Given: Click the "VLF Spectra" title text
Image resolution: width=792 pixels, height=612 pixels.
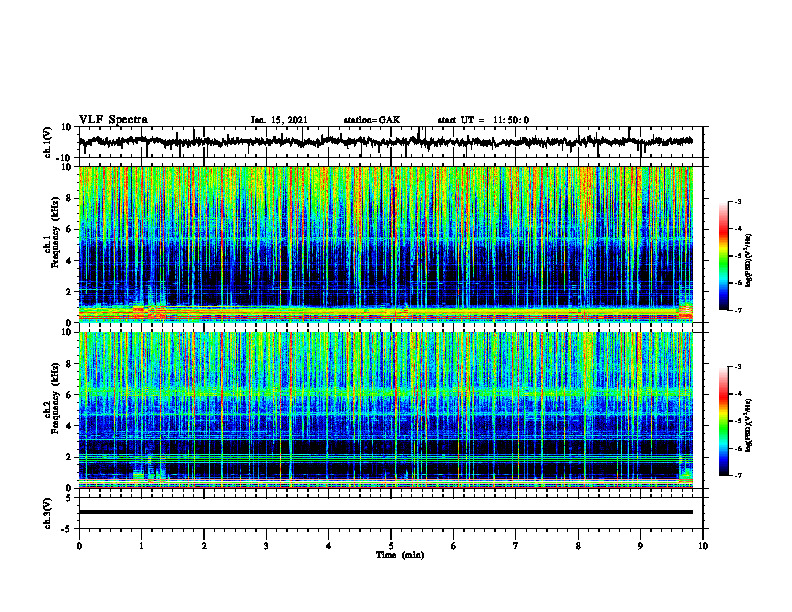Looking at the screenshot, I should (x=113, y=120).
